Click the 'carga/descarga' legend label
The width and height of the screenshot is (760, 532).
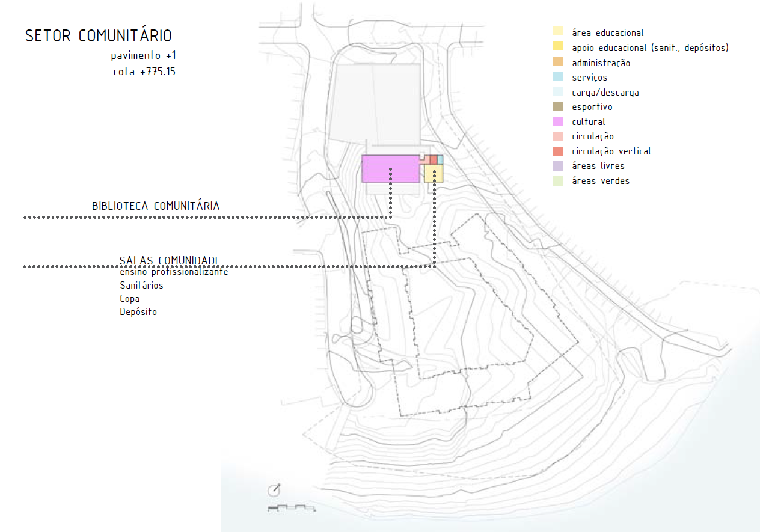[605, 93]
